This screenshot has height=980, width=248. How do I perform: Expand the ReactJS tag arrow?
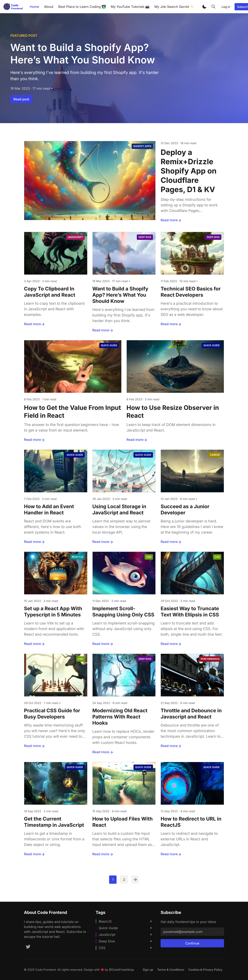click(x=151, y=921)
